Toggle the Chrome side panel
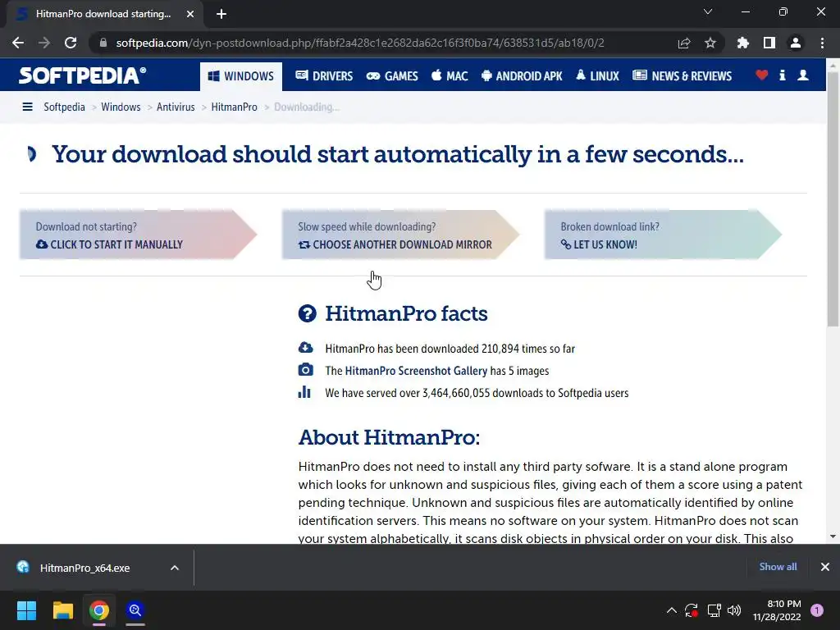This screenshot has width=840, height=630. [769, 43]
